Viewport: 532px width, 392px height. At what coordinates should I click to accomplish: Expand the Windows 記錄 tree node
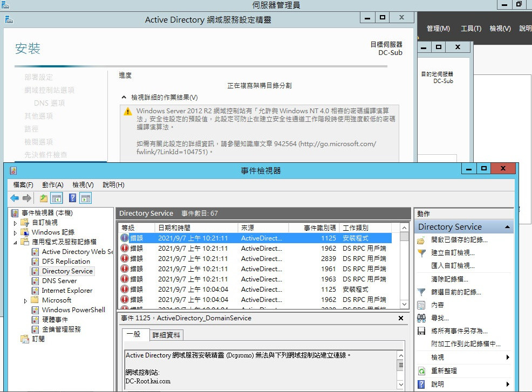pyautogui.click(x=15, y=233)
